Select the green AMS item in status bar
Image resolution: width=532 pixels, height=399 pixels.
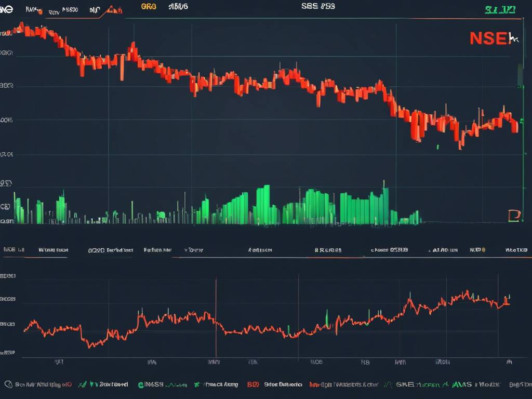462,384
